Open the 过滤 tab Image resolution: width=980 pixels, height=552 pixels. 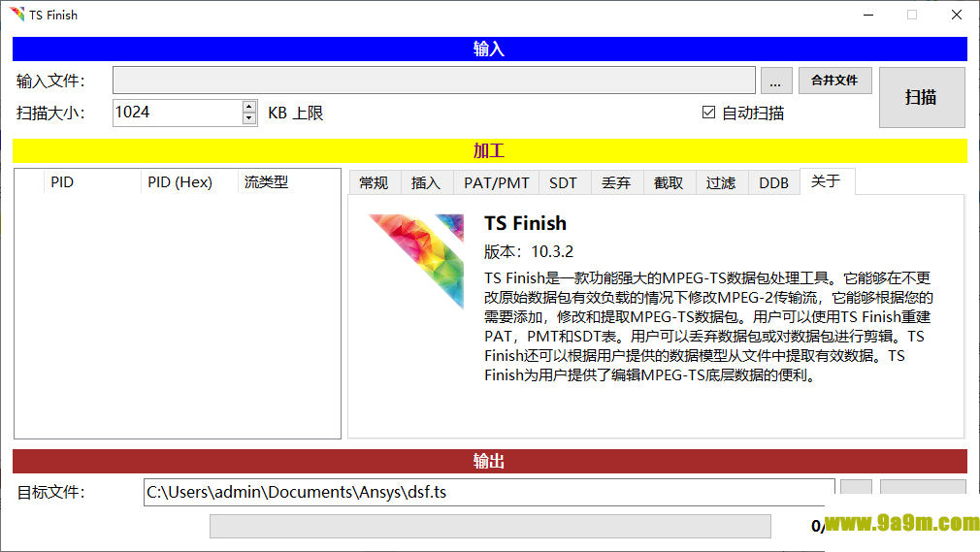tap(721, 183)
